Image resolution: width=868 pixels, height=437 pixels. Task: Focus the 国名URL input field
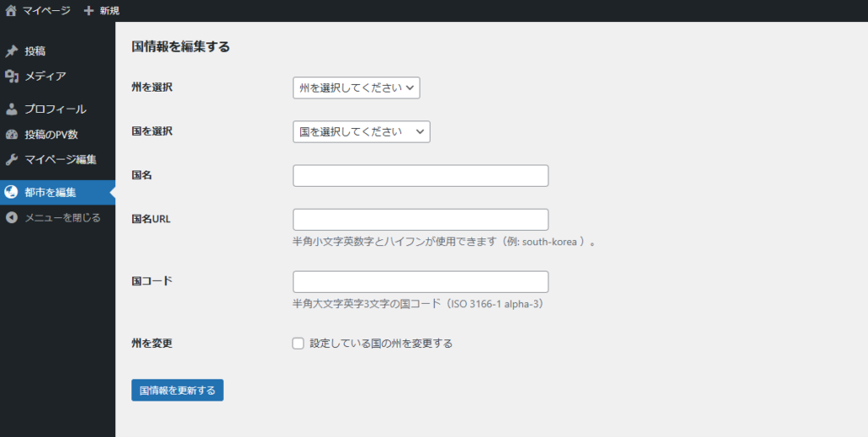pos(420,219)
